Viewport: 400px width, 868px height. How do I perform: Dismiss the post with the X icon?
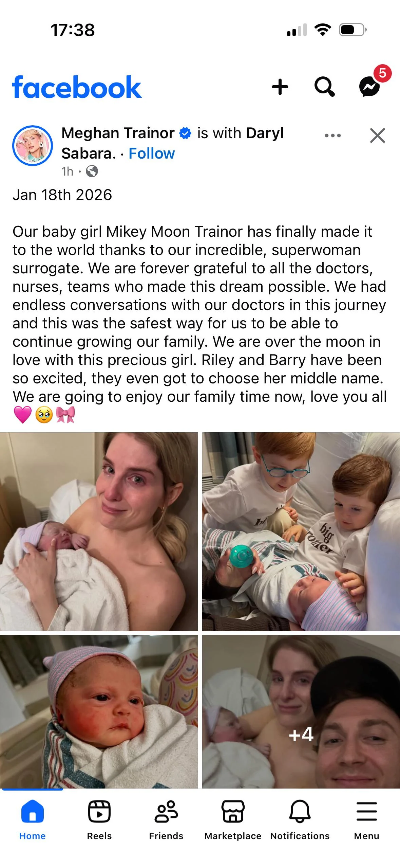click(378, 135)
